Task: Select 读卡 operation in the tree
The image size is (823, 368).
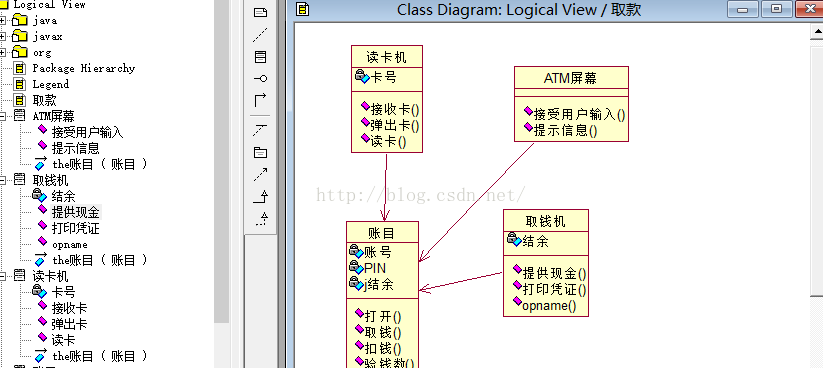Action: [x=64, y=340]
